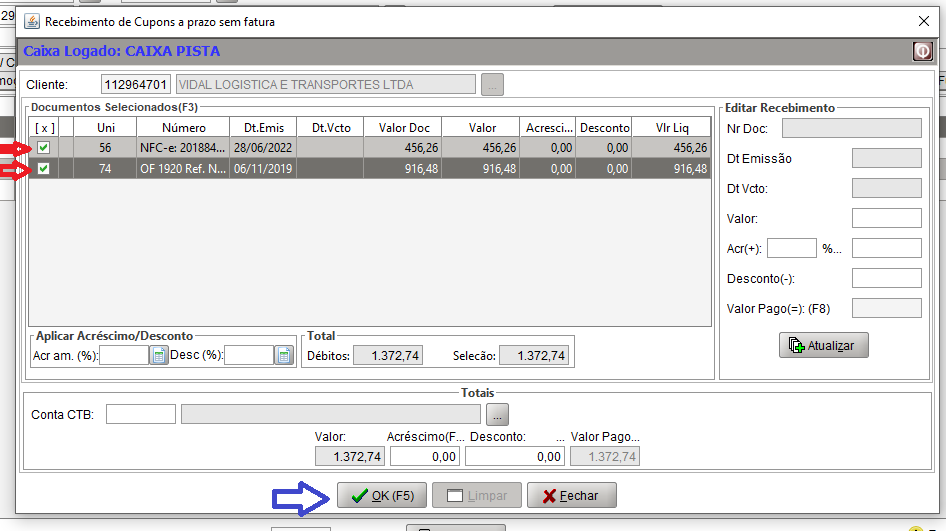
Task: Close the Recebimento de Cupons window
Action: tap(922, 21)
